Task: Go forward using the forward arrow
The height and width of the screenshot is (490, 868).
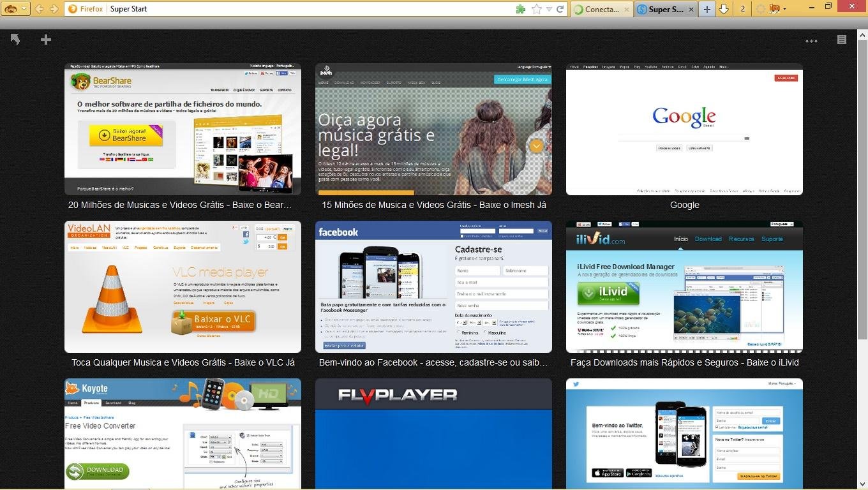Action: [x=54, y=9]
